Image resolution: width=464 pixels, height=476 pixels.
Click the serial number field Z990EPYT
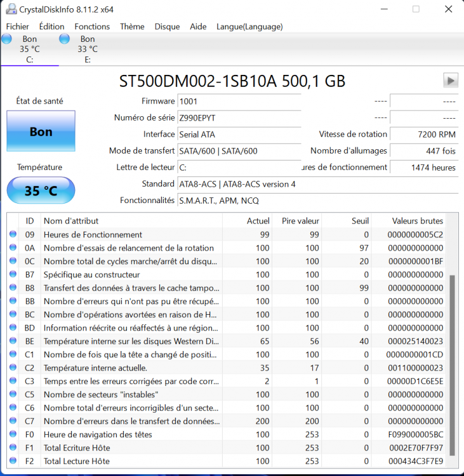(239, 118)
